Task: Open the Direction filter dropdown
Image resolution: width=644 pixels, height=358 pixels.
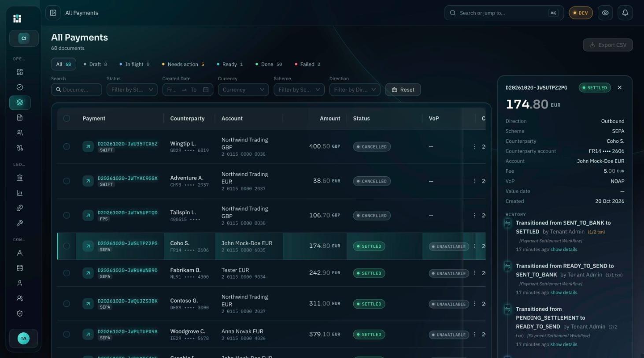Action: pyautogui.click(x=355, y=89)
